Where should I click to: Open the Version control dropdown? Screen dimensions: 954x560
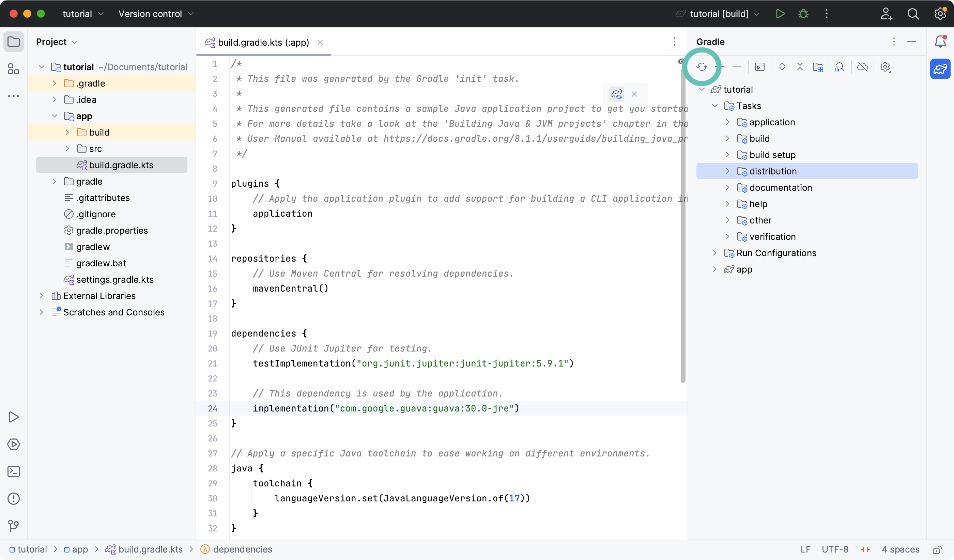point(156,14)
